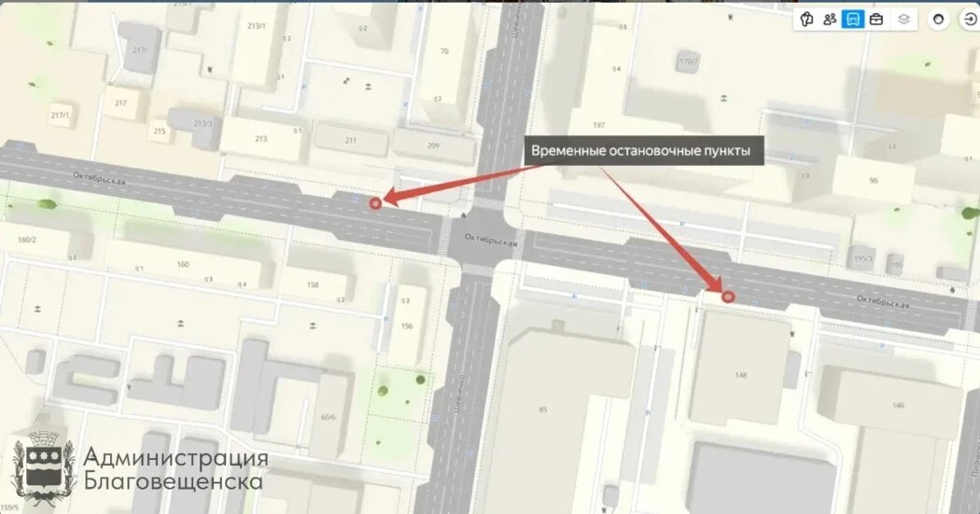The width and height of the screenshot is (980, 514).
Task: Click building 156 on the map
Action: 407,326
